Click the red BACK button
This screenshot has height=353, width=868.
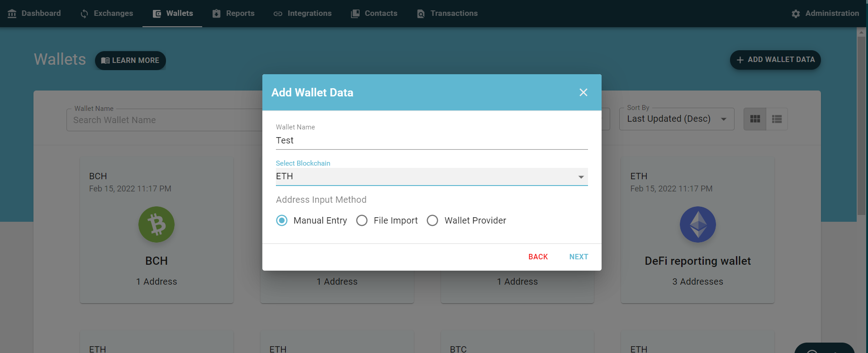538,257
